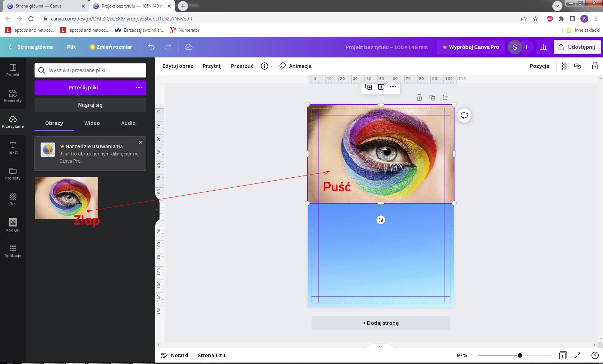Screen dimensions: 603x364
Task: Click the Nagraj się button
Action: click(90, 105)
